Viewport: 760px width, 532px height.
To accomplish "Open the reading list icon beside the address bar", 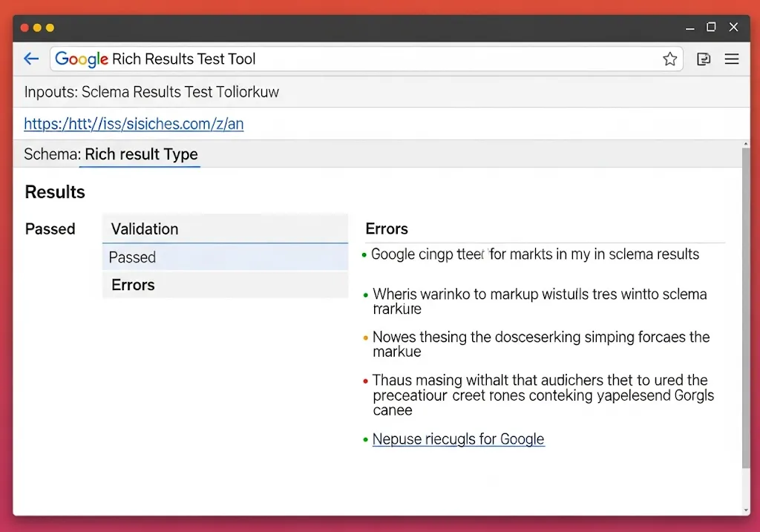I will click(x=704, y=59).
